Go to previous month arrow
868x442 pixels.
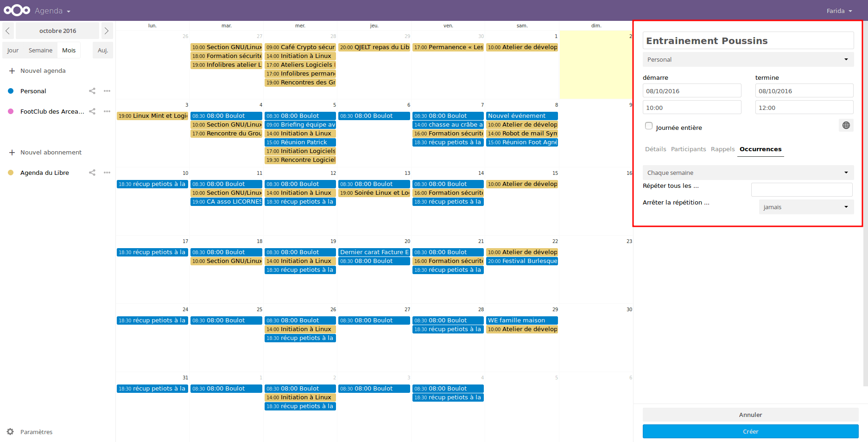[x=8, y=31]
